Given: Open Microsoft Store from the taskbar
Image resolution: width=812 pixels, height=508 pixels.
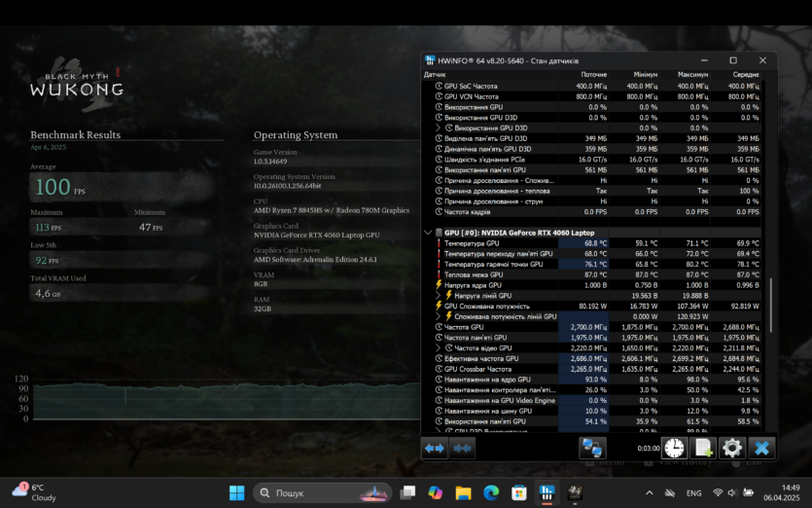Looking at the screenshot, I should 519,492.
